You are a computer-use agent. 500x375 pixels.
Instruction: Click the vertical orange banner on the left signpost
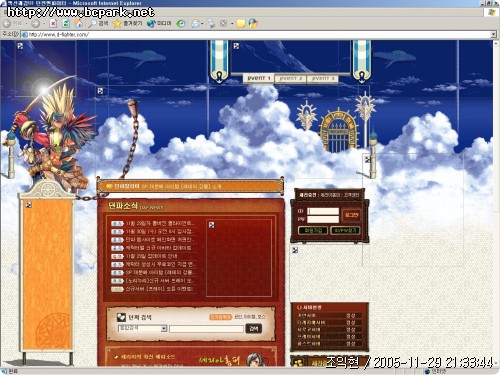click(47, 274)
